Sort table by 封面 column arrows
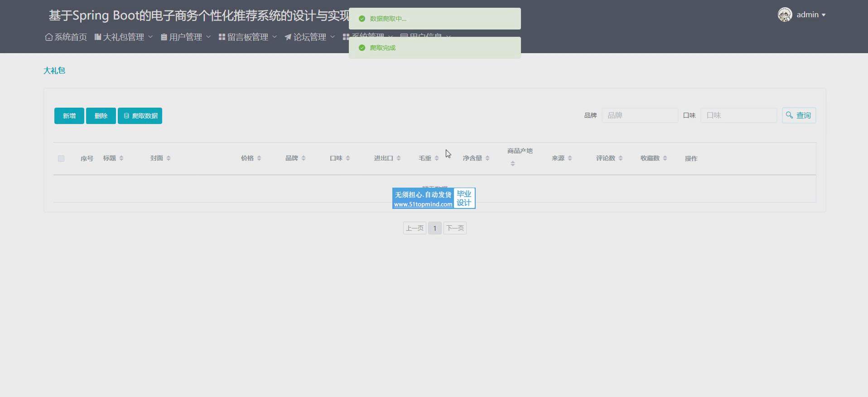This screenshot has height=397, width=868. click(x=169, y=158)
